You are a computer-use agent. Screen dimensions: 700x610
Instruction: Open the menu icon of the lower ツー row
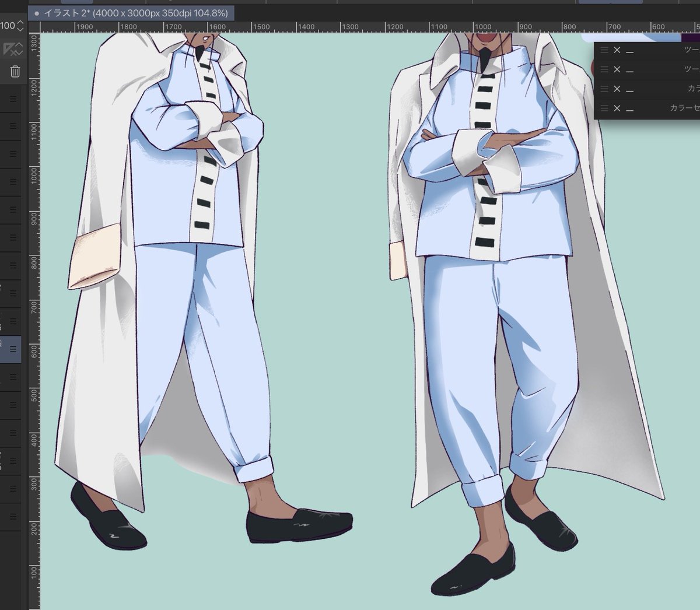pyautogui.click(x=604, y=69)
